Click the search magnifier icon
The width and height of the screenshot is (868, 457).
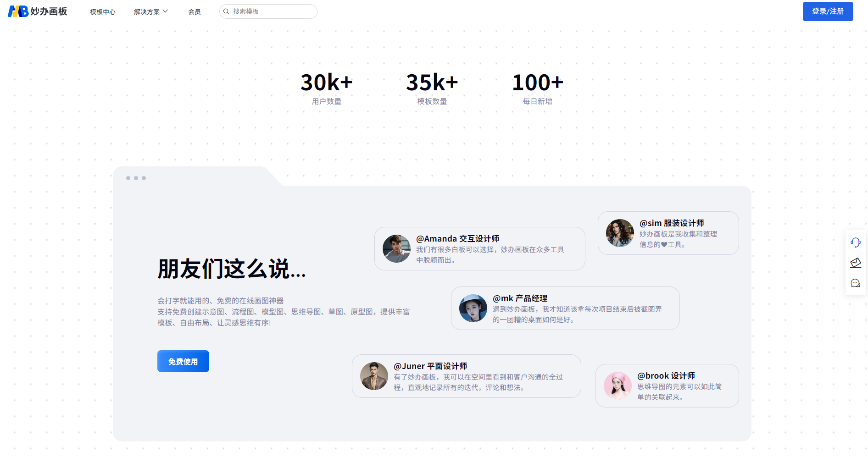[x=226, y=11]
